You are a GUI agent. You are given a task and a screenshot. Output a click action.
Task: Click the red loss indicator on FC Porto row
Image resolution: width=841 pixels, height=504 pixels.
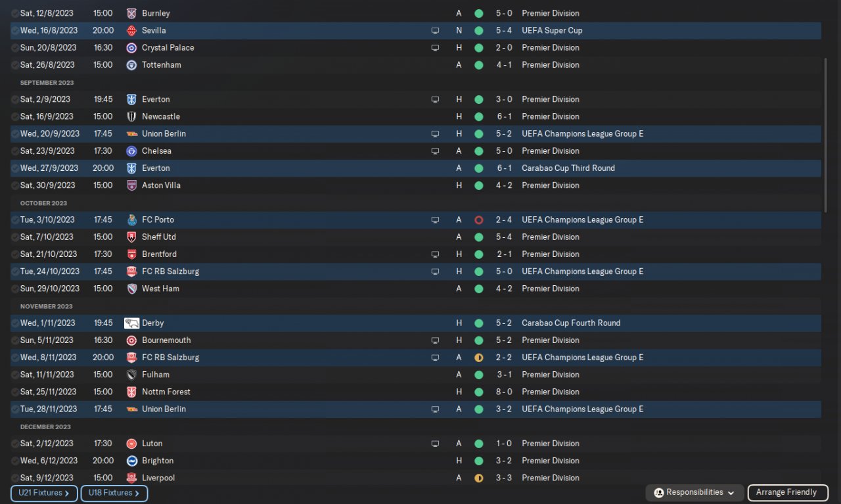pos(478,219)
